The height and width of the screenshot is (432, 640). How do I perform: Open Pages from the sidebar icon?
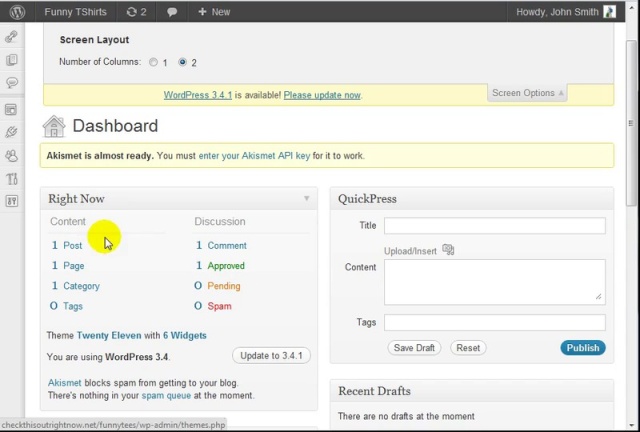(11, 60)
